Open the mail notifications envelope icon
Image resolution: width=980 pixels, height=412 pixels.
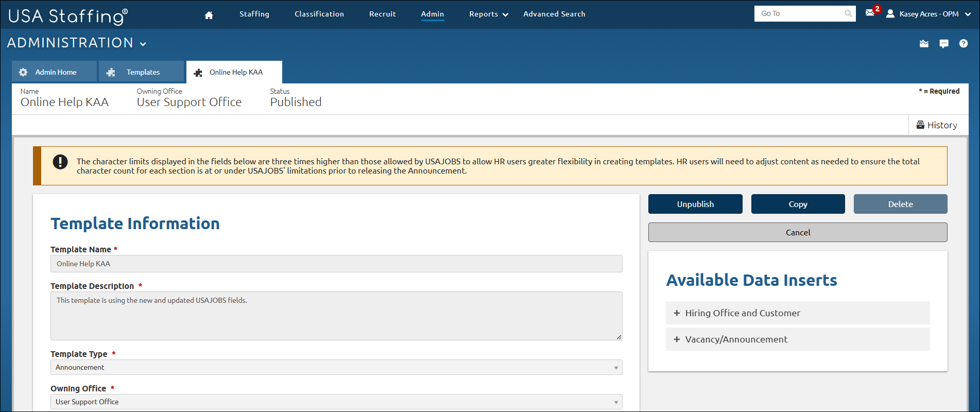pyautogui.click(x=870, y=13)
